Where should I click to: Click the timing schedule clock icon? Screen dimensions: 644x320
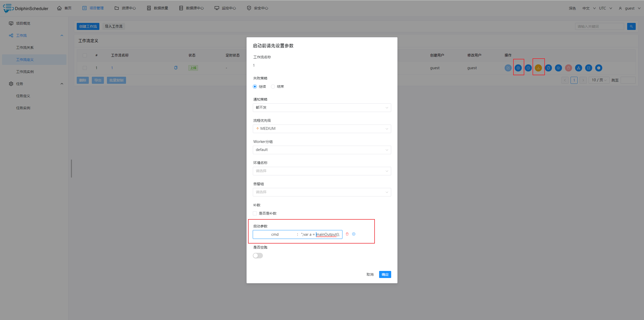point(528,68)
